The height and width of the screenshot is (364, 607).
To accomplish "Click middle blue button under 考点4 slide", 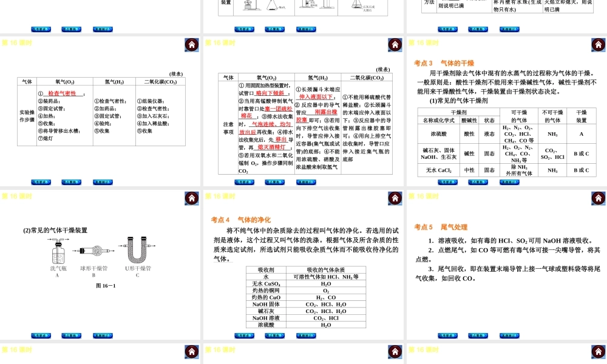I will tap(275, 335).
